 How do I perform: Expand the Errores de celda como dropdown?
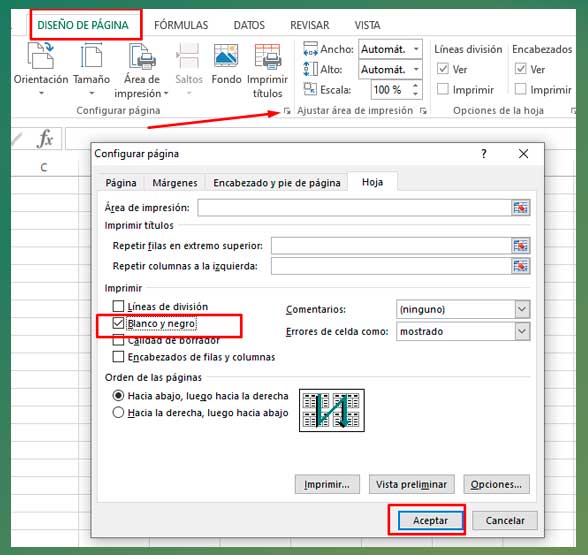coord(522,332)
